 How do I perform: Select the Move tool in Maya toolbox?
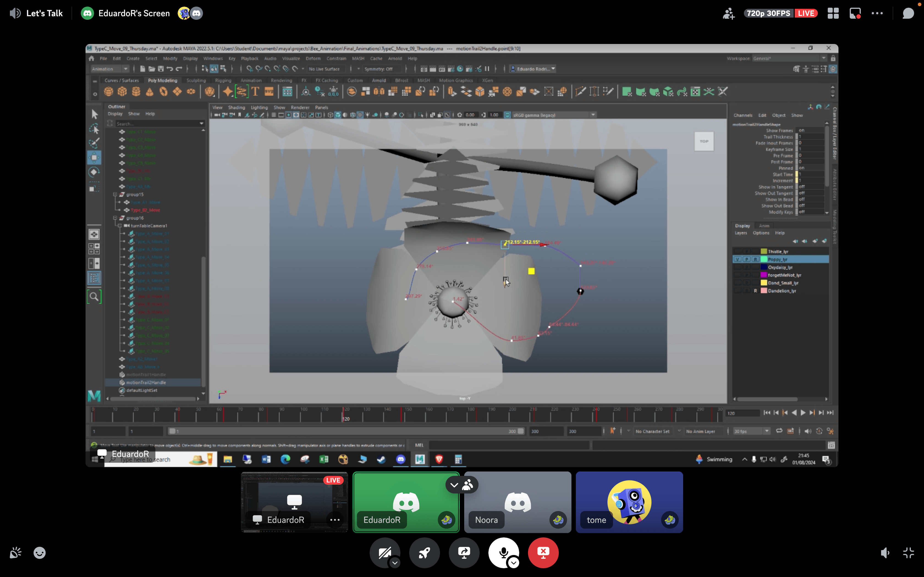[94, 158]
